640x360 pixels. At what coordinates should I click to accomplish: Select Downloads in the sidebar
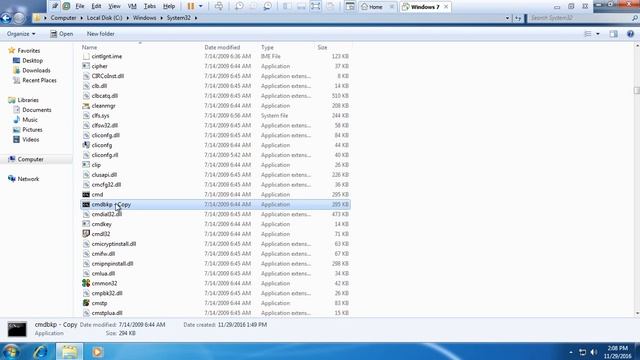coord(36,70)
